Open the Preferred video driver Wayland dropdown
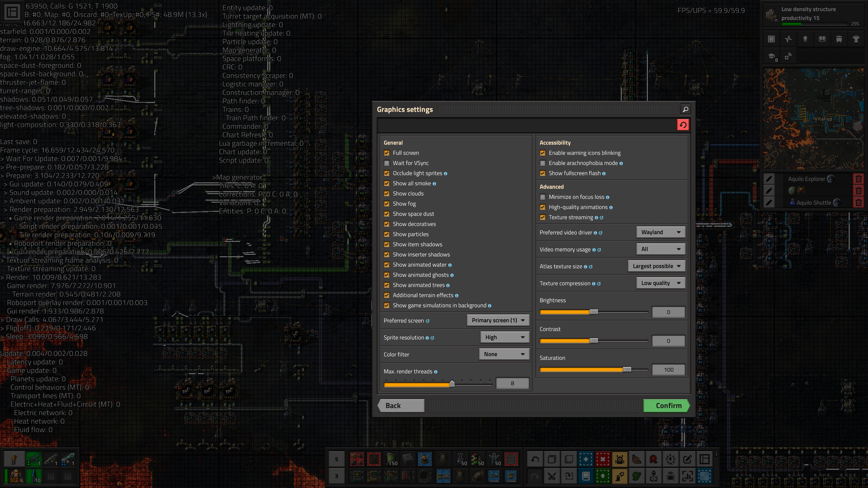This screenshot has width=868, height=488. pyautogui.click(x=661, y=232)
